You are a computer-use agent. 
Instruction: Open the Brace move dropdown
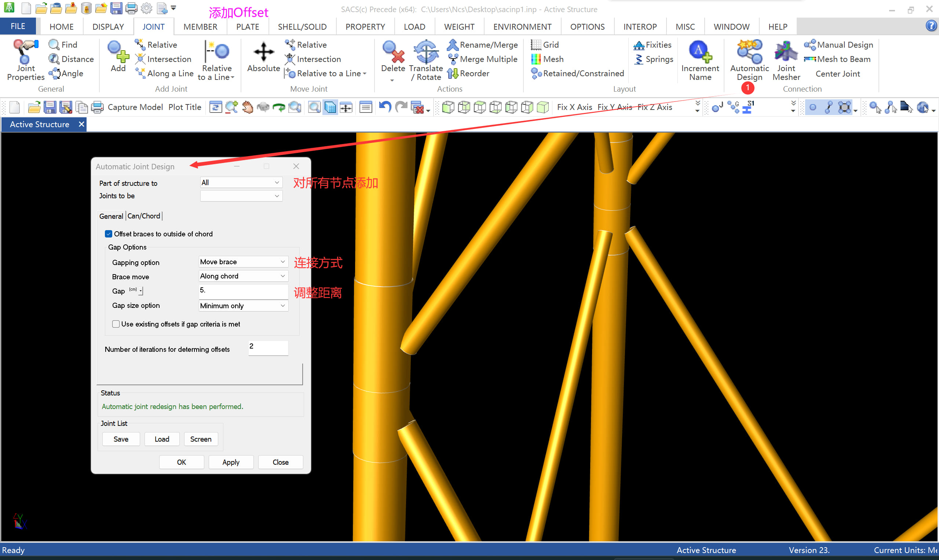coord(282,276)
